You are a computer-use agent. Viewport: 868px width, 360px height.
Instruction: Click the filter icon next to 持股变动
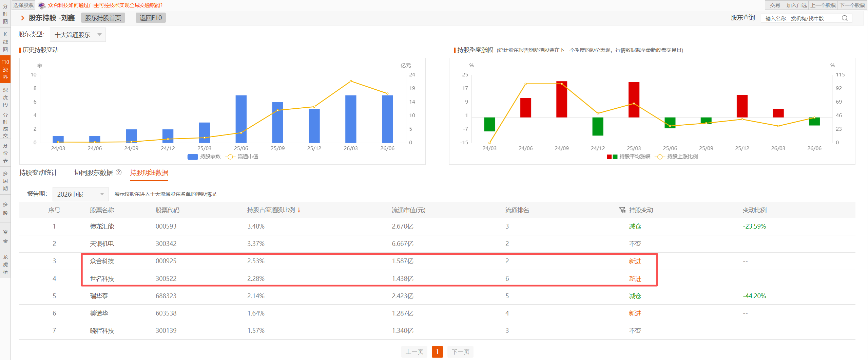(x=622, y=210)
